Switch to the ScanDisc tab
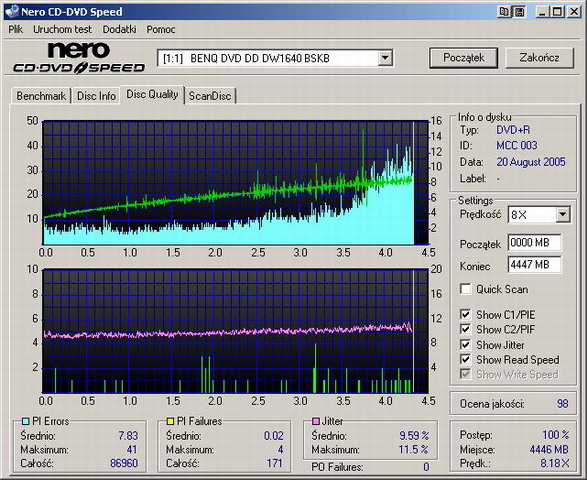587x480 pixels. click(x=210, y=96)
